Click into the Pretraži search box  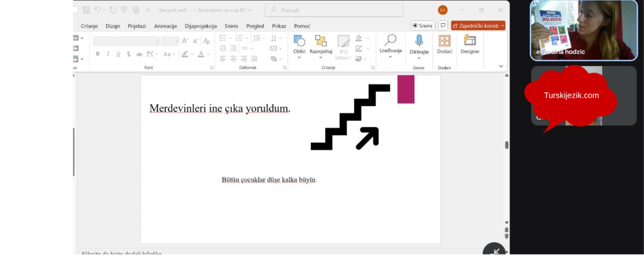tap(334, 10)
